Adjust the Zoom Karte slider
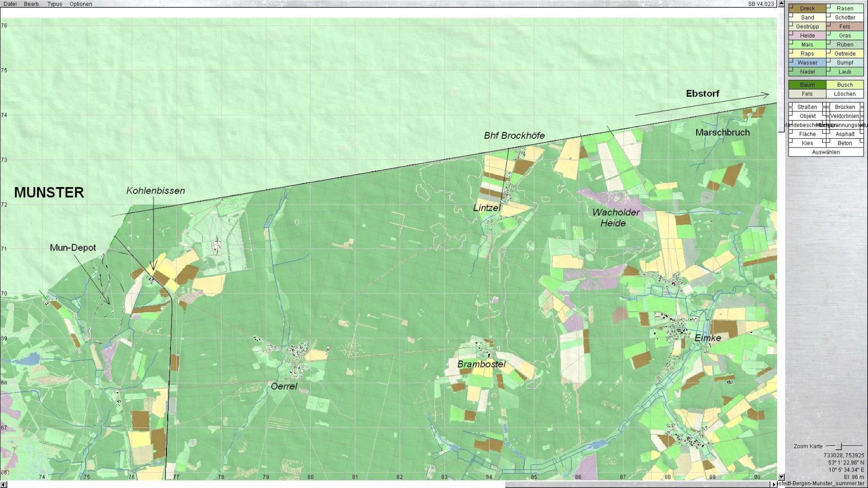This screenshot has width=868, height=488. pyautogui.click(x=839, y=446)
